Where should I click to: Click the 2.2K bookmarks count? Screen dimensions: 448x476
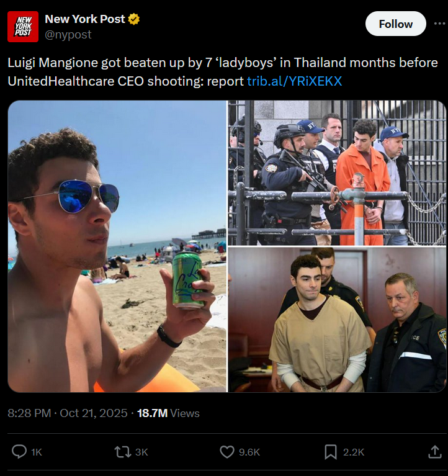(354, 452)
